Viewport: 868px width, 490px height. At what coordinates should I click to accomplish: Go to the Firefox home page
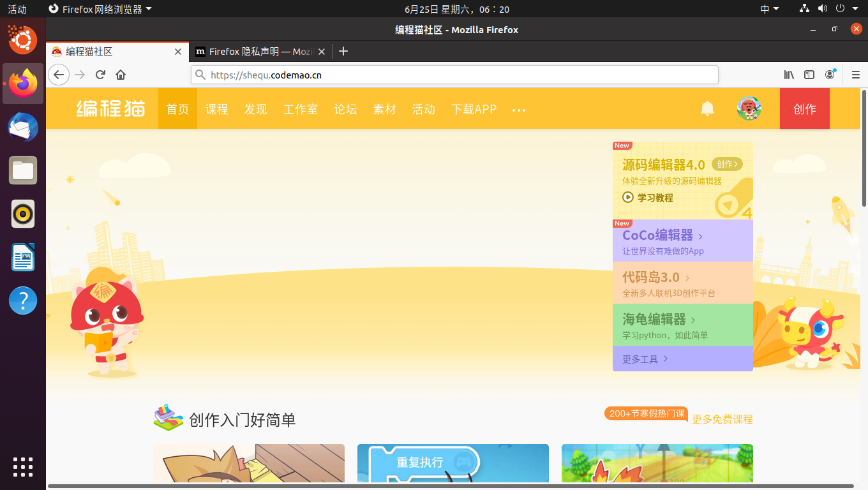point(121,75)
